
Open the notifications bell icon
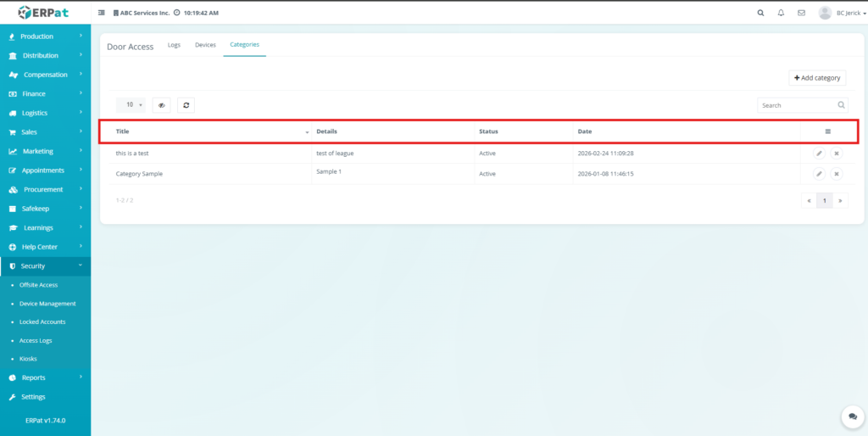(x=781, y=13)
